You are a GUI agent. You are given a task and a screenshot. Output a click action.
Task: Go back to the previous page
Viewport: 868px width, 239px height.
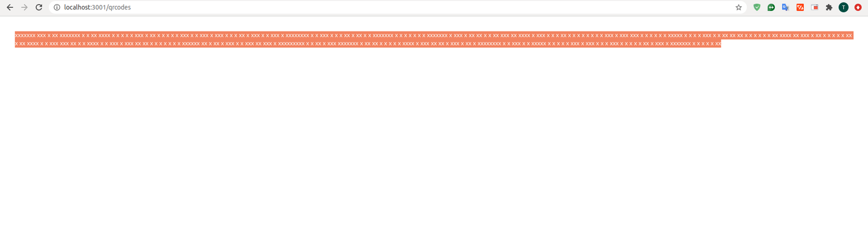coord(10,7)
